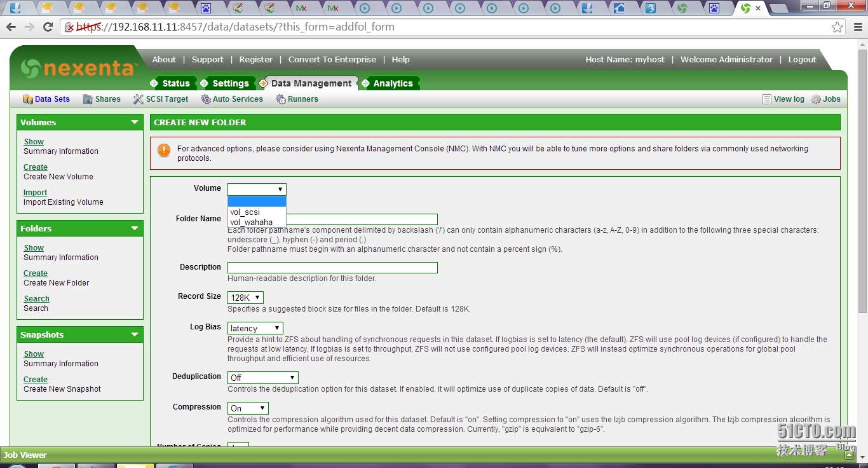This screenshot has width=868, height=468.
Task: Click the Description input field
Action: (x=332, y=268)
